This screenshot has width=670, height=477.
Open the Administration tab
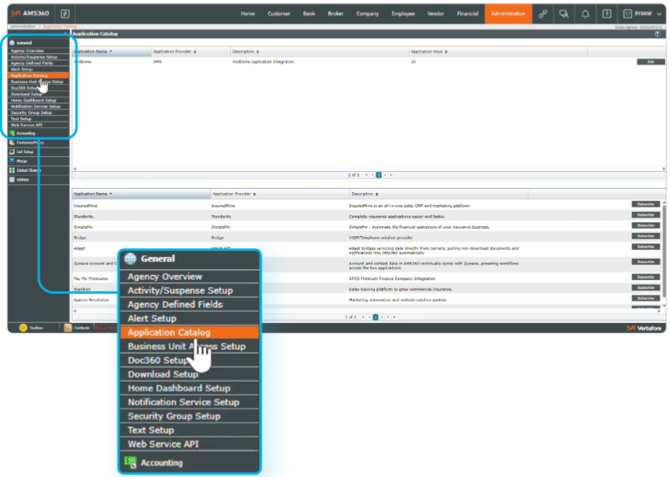pyautogui.click(x=508, y=14)
